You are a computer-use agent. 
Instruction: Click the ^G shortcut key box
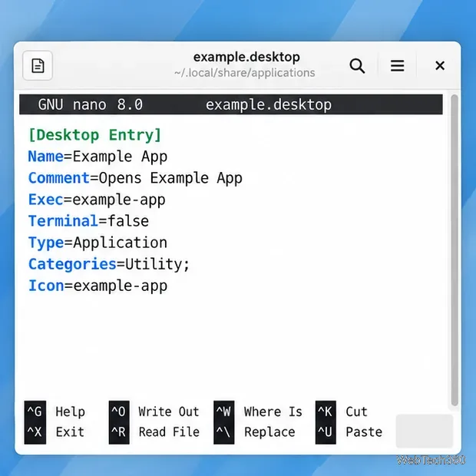click(35, 412)
